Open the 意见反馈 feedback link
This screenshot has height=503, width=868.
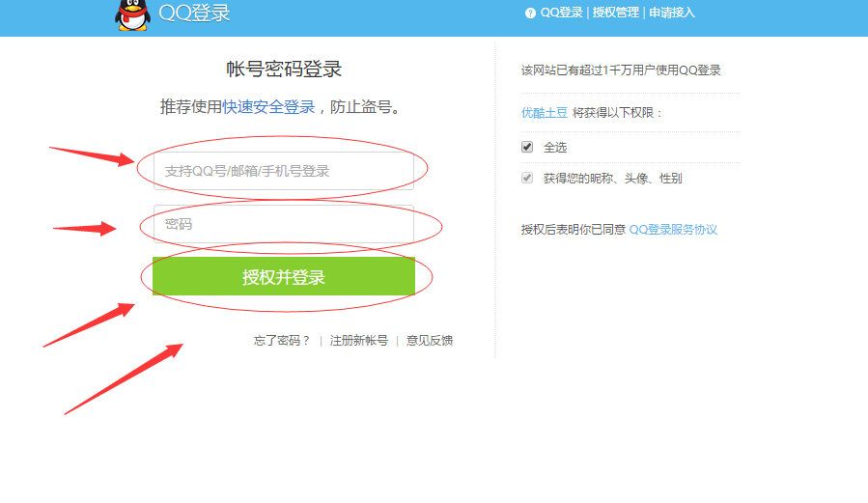pyautogui.click(x=430, y=340)
